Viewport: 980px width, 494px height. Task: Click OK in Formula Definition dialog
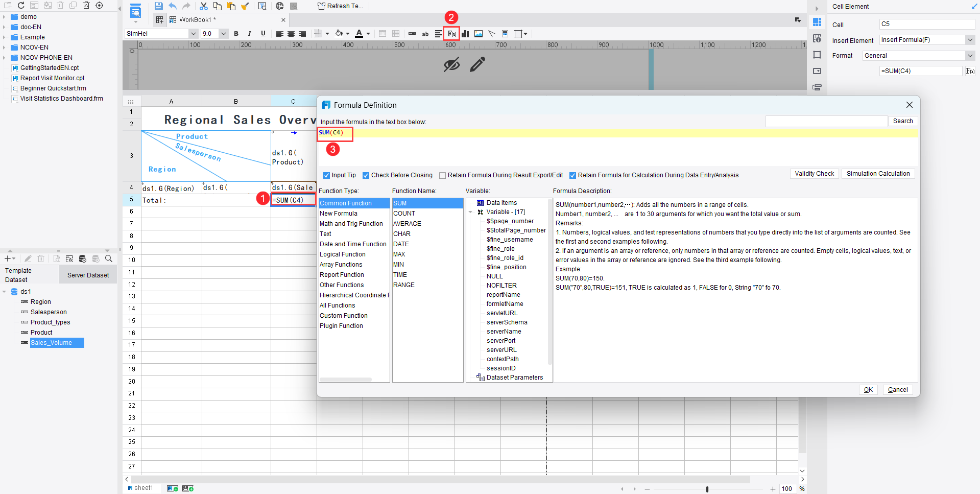[868, 390]
